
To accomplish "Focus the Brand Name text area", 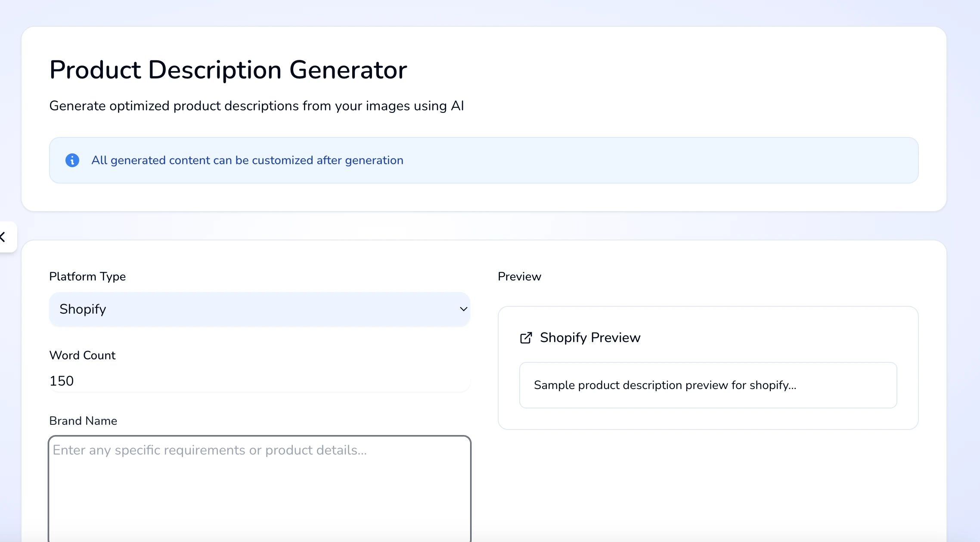I will (260, 489).
